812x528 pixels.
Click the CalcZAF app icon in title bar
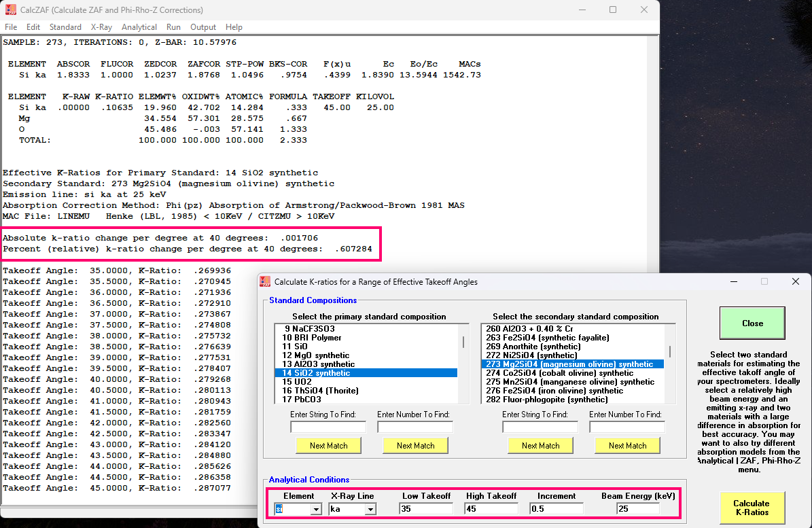pyautogui.click(x=10, y=10)
